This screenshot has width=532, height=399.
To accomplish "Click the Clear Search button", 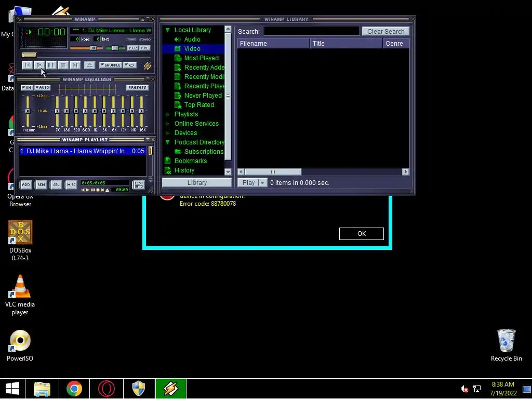I will 386,31.
